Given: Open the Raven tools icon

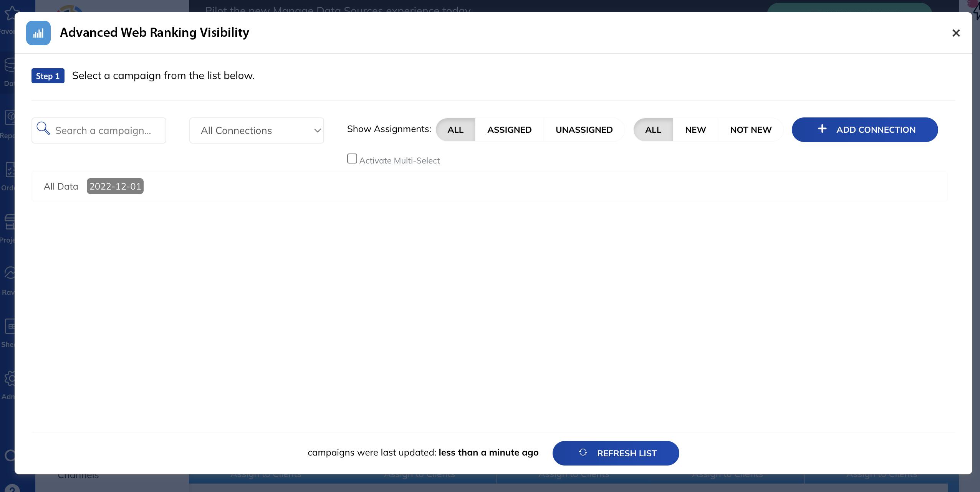Looking at the screenshot, I should [10, 273].
